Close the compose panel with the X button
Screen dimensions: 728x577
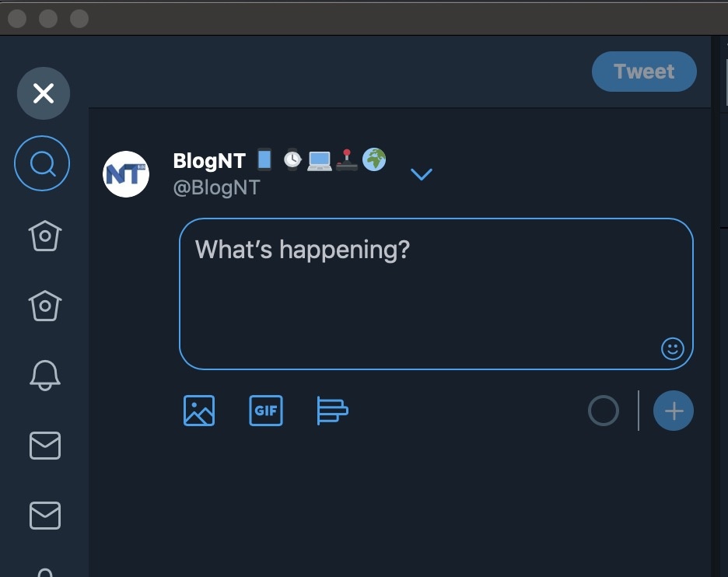(44, 94)
